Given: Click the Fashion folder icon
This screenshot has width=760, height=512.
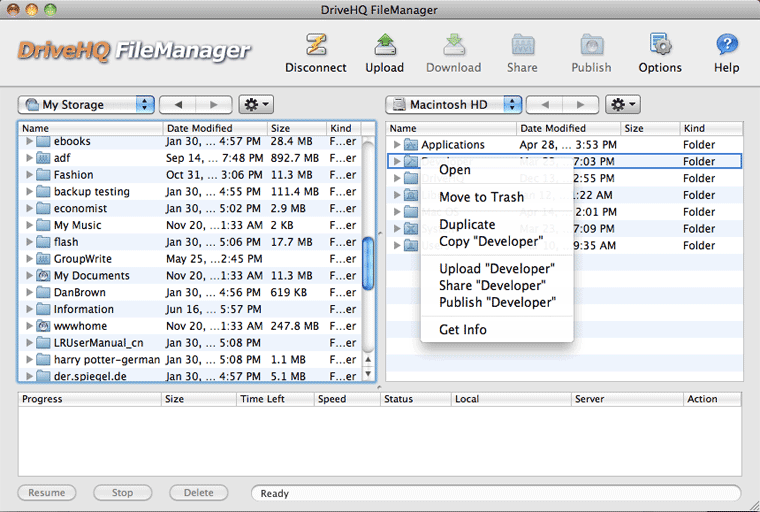Looking at the screenshot, I should coord(44,175).
